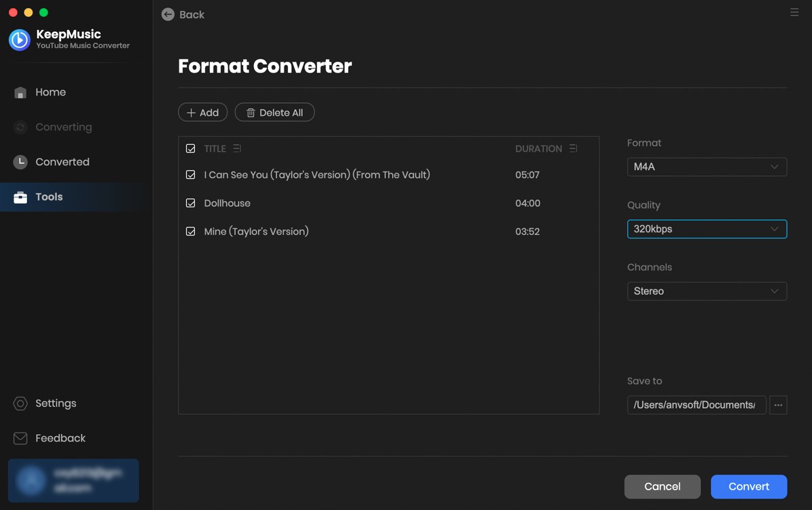Image resolution: width=812 pixels, height=510 pixels.
Task: Click the duration 05:07
Action: (x=527, y=175)
